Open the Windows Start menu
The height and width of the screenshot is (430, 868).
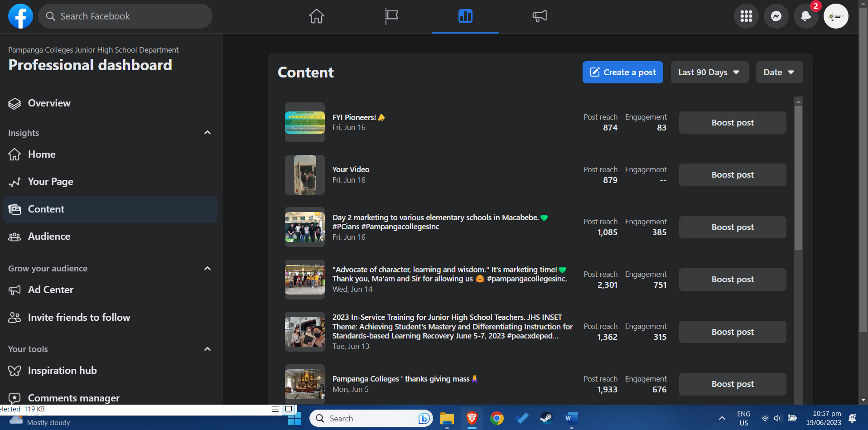294,418
